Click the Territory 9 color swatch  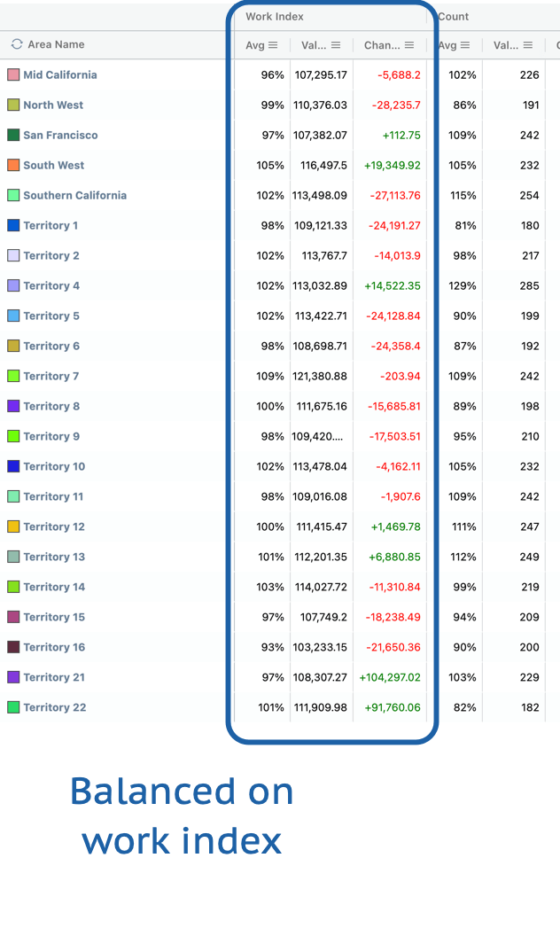pos(13,436)
